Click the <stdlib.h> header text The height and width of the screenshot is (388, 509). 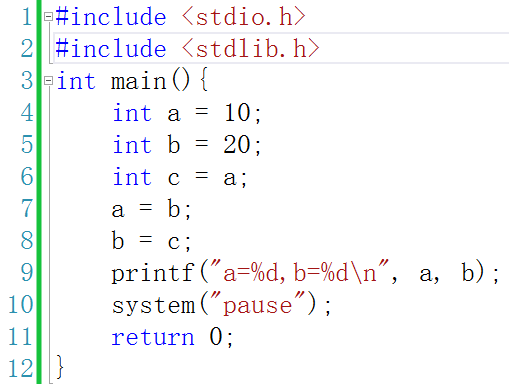(x=250, y=49)
